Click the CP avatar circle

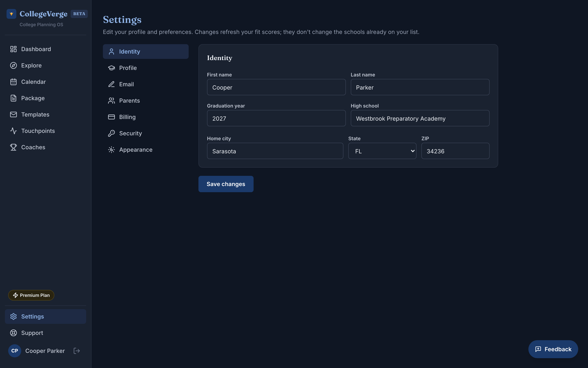point(14,351)
